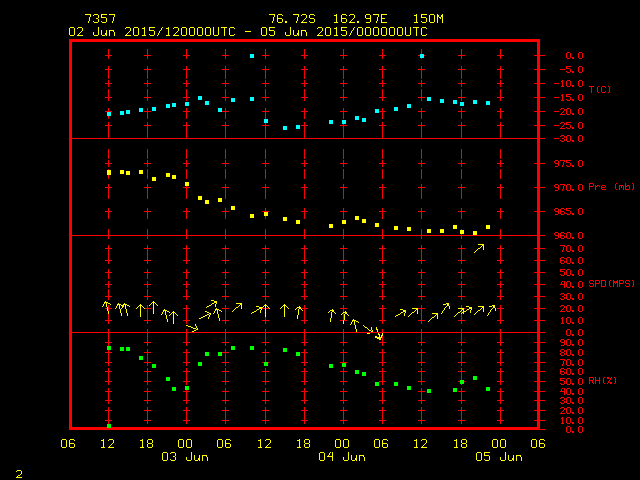Select the last yellow pressure data point
This screenshot has width=640, height=480.
pos(488,227)
